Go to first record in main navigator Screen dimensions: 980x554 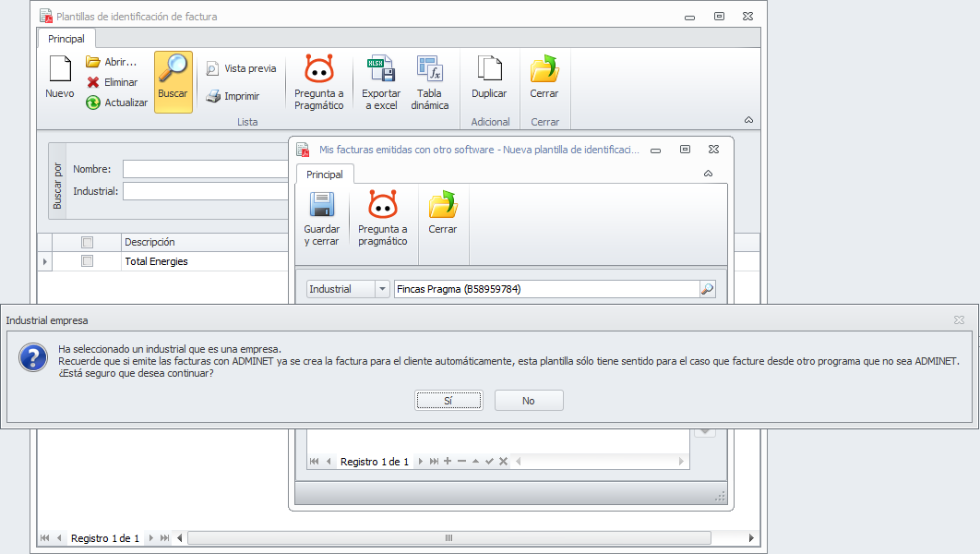(x=45, y=537)
